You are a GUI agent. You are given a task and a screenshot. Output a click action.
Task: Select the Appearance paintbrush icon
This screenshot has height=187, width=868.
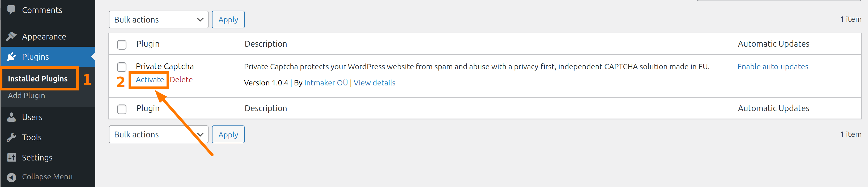point(11,36)
